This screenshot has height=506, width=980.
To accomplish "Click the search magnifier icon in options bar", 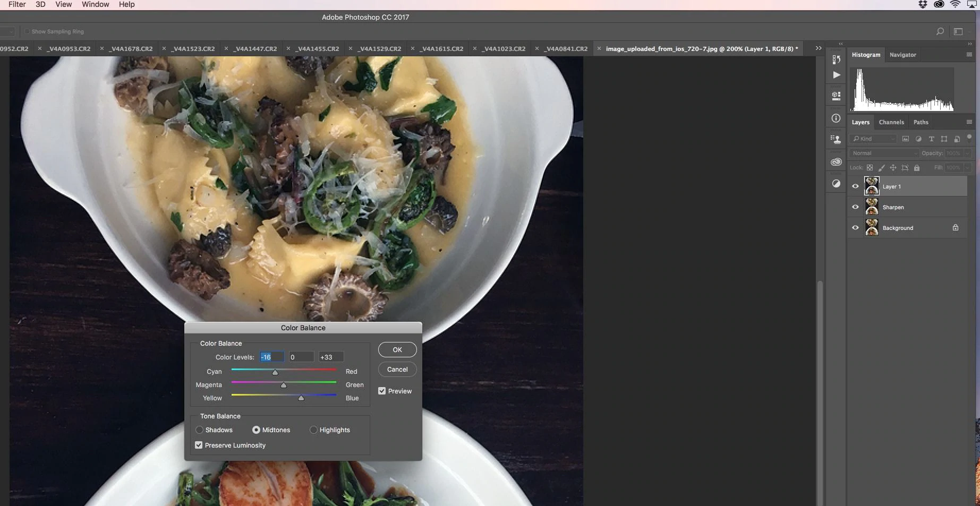I will point(940,32).
